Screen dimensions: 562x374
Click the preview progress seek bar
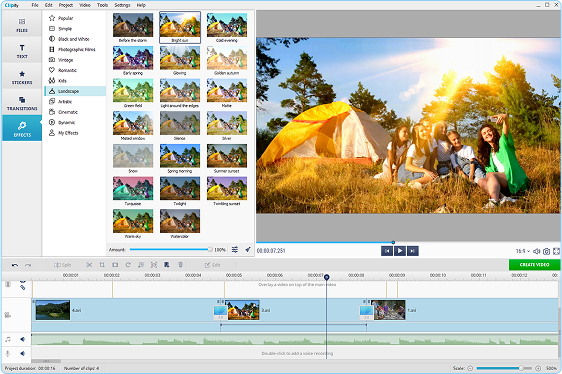point(408,242)
